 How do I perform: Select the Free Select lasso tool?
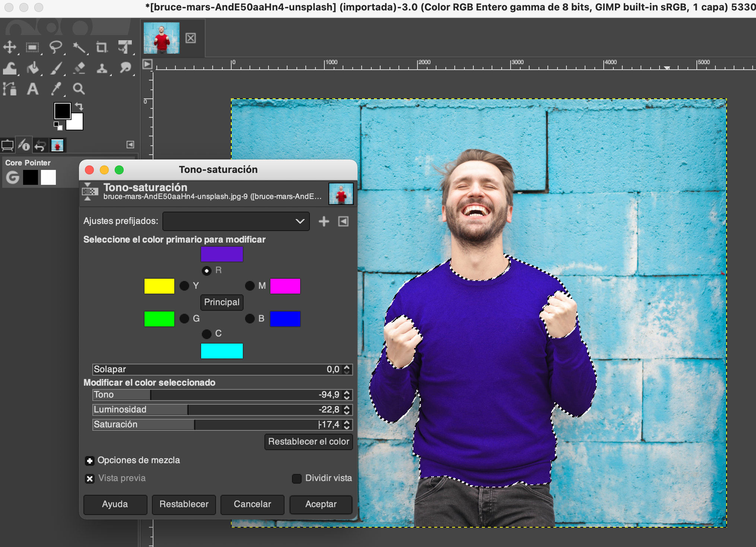click(x=56, y=47)
